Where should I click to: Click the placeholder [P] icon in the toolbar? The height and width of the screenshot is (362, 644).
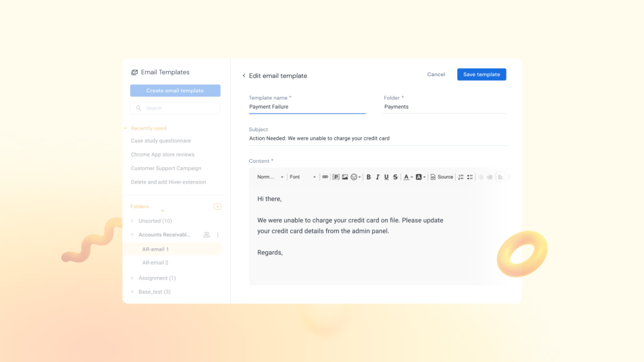[336, 177]
